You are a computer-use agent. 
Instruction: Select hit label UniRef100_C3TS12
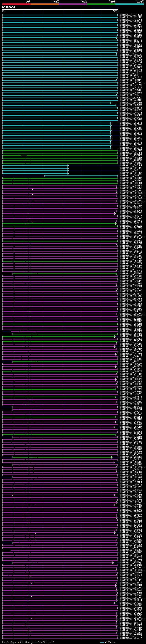[131, 15]
